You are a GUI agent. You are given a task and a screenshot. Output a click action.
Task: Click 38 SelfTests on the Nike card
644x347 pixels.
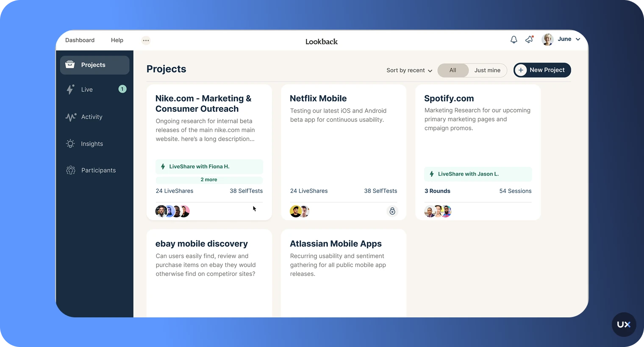point(246,191)
